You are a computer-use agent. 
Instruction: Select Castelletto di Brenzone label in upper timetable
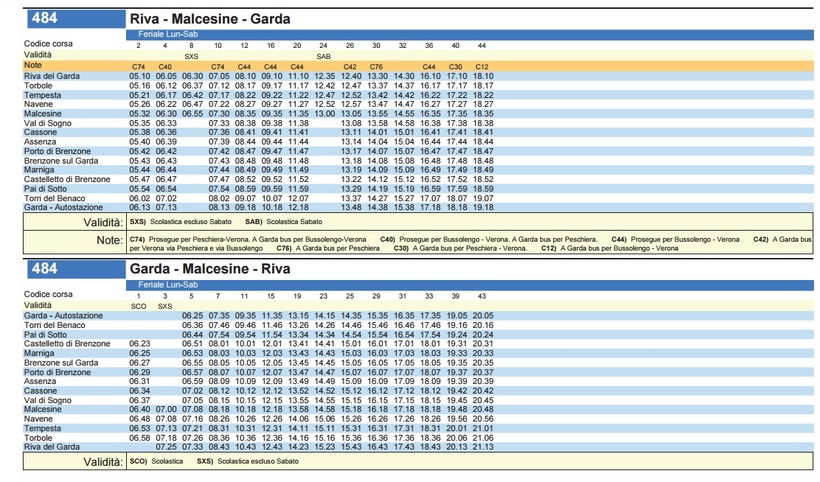pos(67,179)
